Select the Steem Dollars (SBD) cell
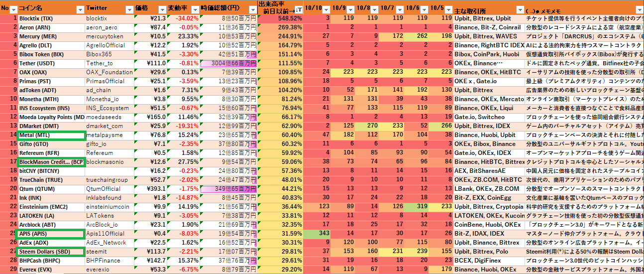 pyautogui.click(x=51, y=252)
